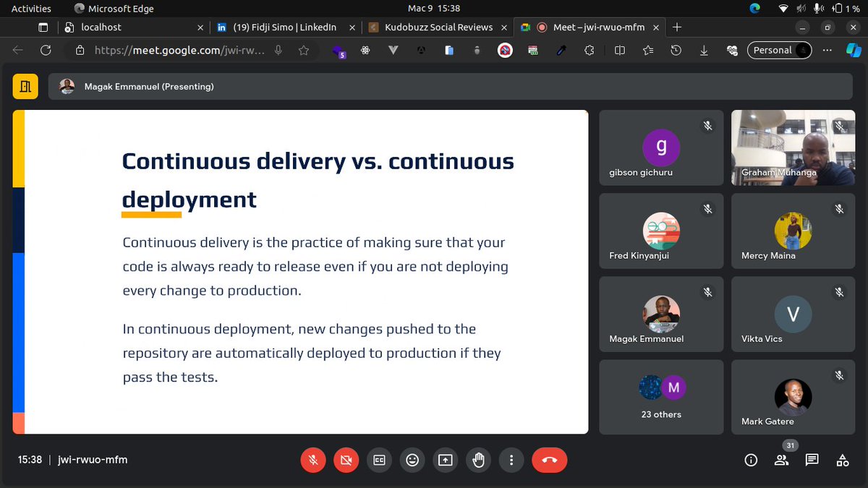Open a new browser tab
The width and height of the screenshot is (868, 488).
(677, 27)
